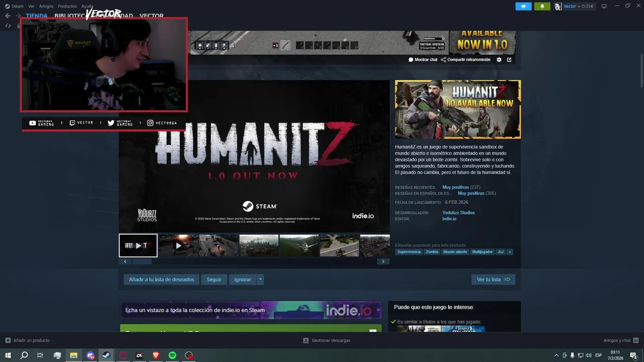Toggle Mostrar chat on the broadcast

[x=423, y=59]
